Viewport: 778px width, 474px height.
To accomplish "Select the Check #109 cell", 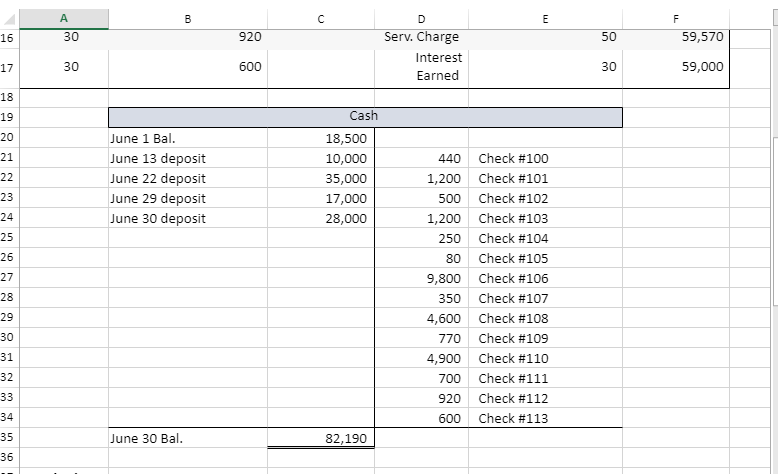I will tap(545, 338).
